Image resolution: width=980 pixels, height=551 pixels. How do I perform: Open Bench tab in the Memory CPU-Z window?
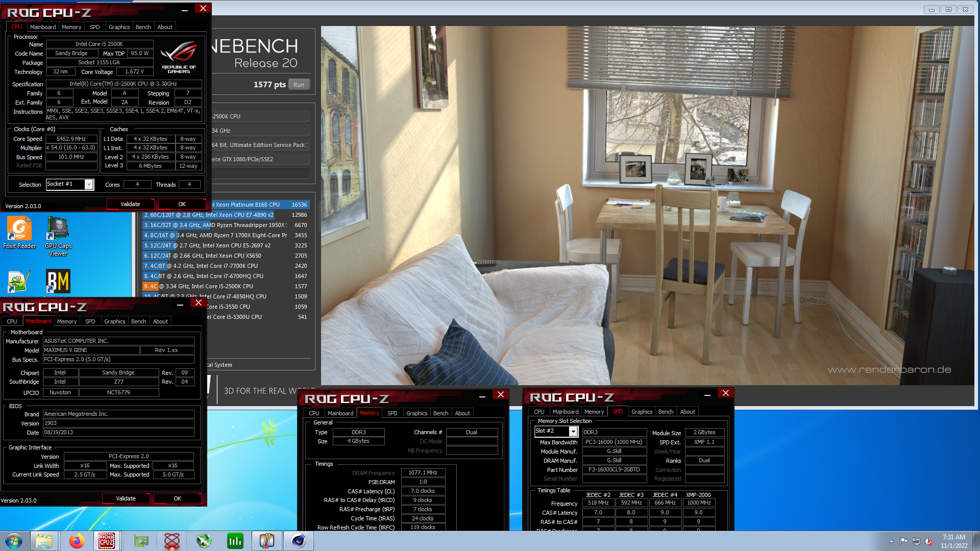(x=441, y=413)
